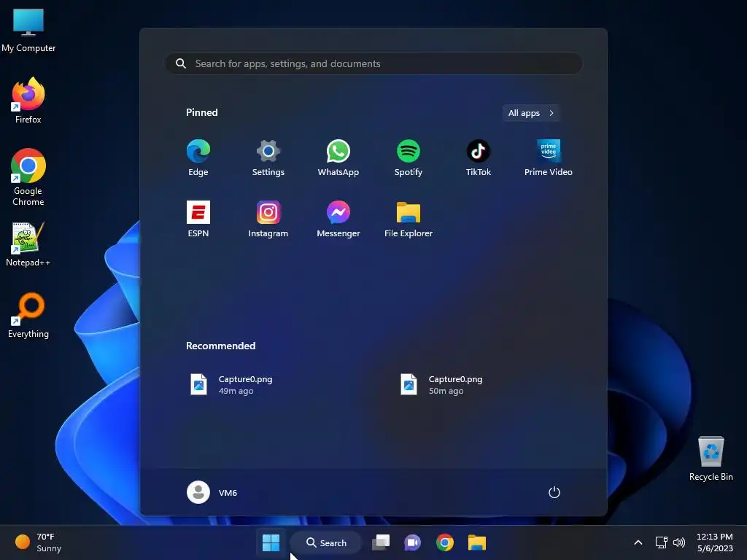747x560 pixels.
Task: Open Prime Video pinned tile
Action: tap(549, 158)
